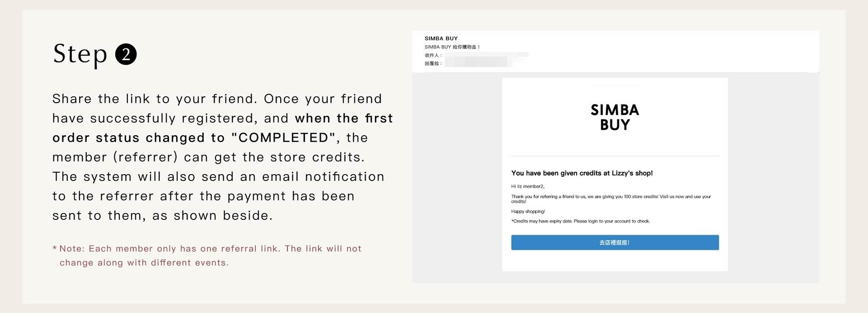Viewport: 868px width, 313px height.
Task: Click the credits expiry date notice
Action: click(x=580, y=221)
